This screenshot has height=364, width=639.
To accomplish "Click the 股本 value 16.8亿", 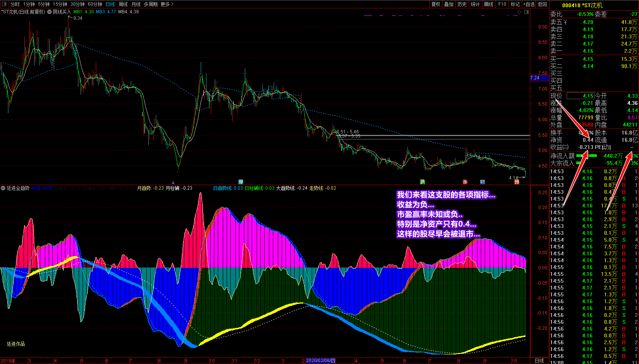I will pyautogui.click(x=630, y=133).
